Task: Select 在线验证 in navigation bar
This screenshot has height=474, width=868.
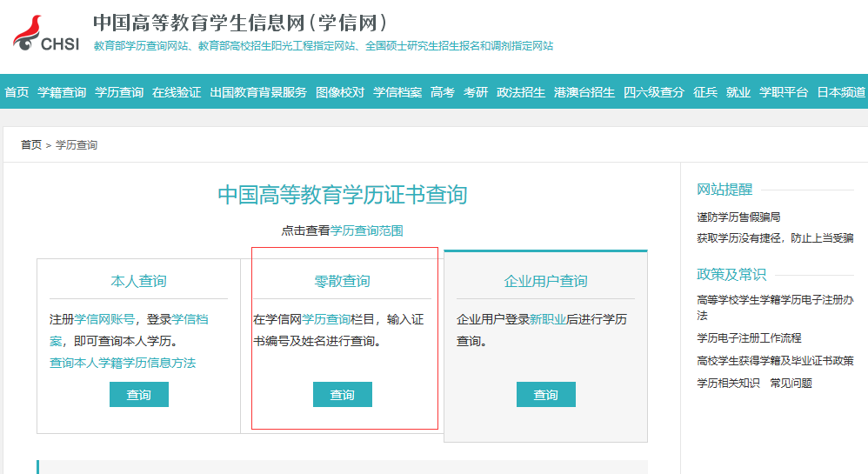Action: (x=177, y=92)
